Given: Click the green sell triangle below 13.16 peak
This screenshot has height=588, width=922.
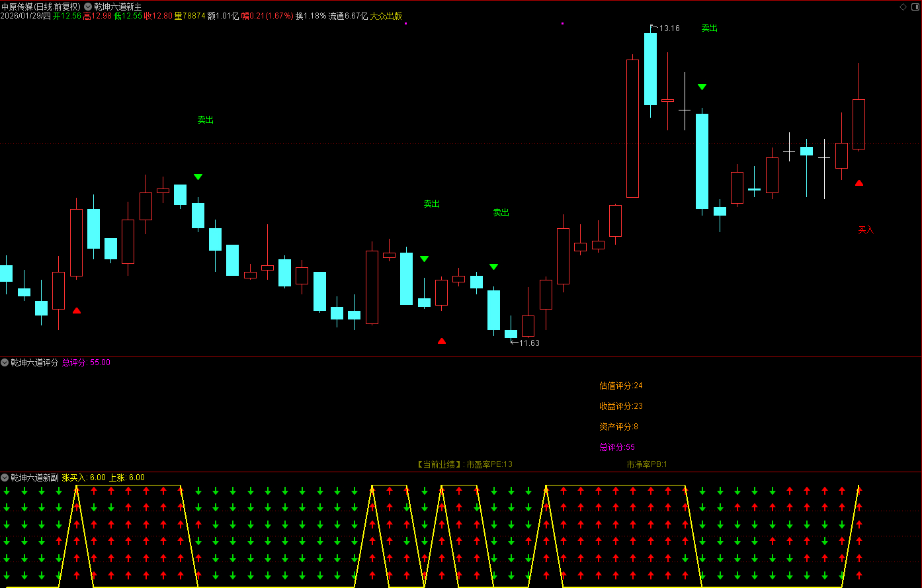Looking at the screenshot, I should tap(702, 87).
